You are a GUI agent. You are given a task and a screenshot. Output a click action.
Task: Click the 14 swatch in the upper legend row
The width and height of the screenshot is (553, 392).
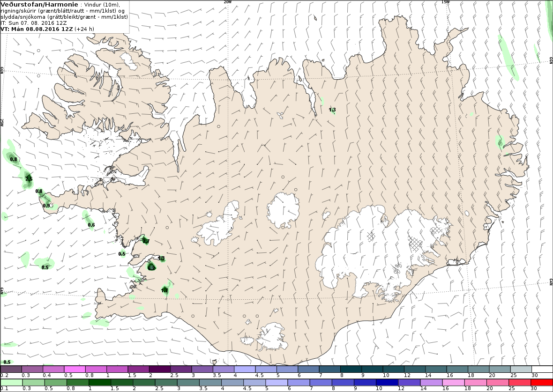(436, 369)
